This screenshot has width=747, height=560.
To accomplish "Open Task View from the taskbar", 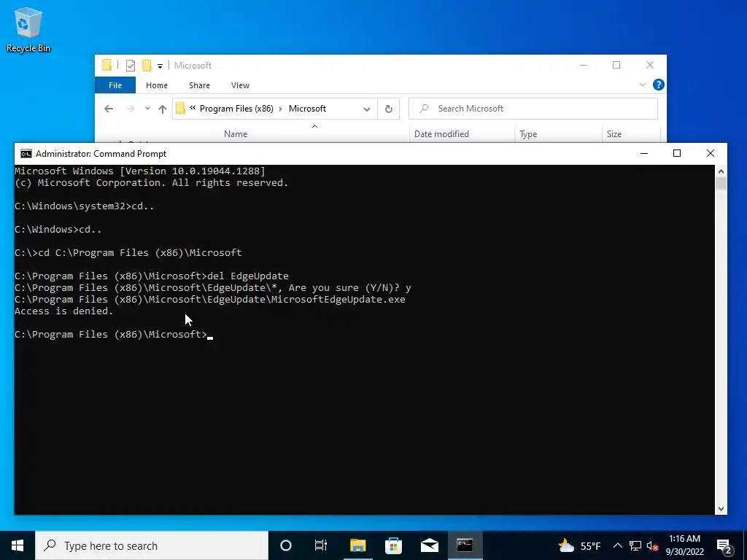I will tap(321, 545).
